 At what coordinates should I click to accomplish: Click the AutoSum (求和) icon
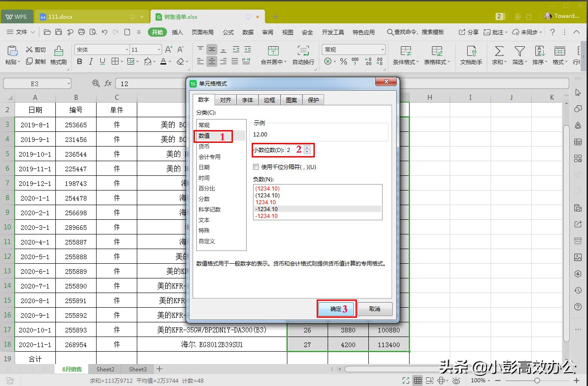(x=498, y=52)
